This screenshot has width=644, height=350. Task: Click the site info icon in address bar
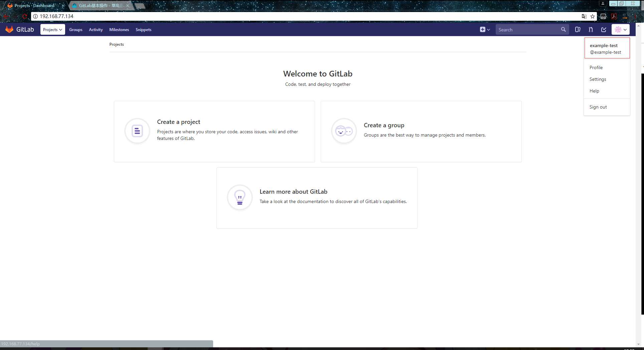35,16
